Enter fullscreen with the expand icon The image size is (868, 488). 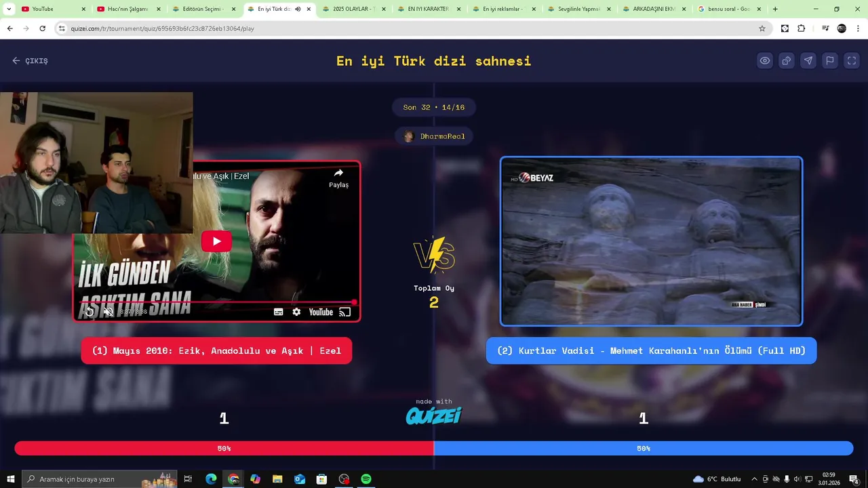click(x=852, y=60)
